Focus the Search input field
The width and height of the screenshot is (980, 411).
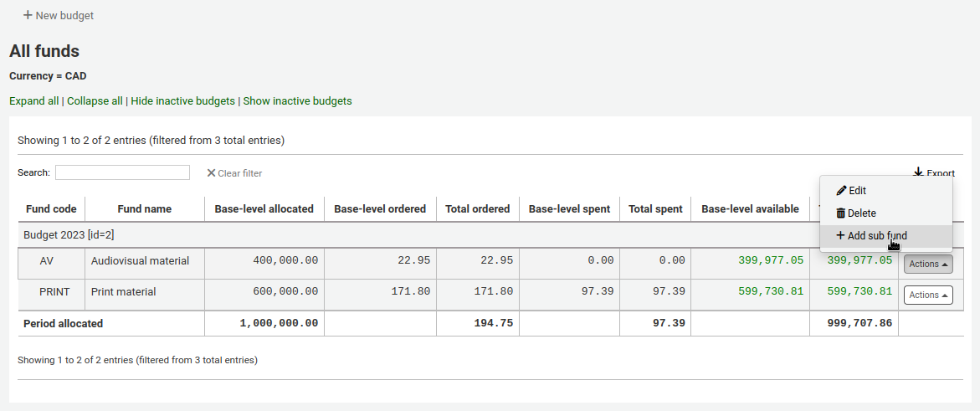[x=122, y=172]
